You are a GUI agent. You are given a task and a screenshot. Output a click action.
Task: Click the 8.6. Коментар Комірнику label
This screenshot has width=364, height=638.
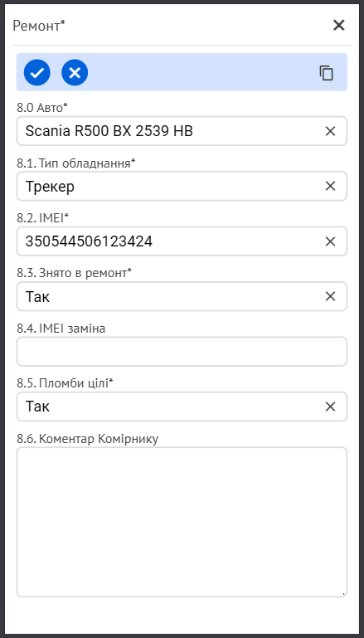coord(87,439)
